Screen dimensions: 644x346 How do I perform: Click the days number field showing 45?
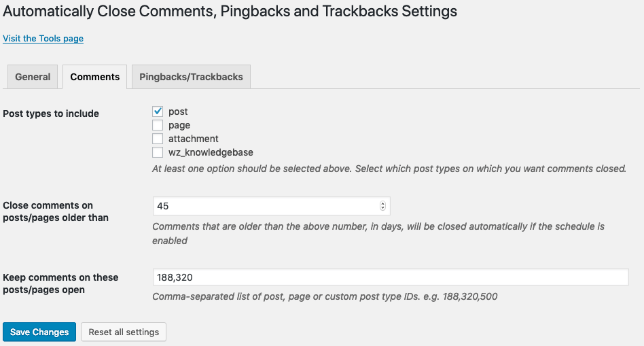coord(265,206)
